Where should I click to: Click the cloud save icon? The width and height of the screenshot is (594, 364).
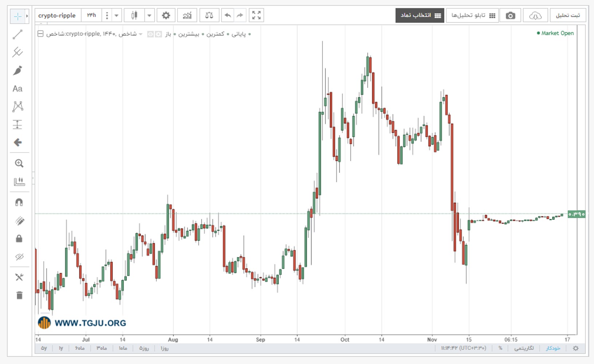pyautogui.click(x=535, y=15)
